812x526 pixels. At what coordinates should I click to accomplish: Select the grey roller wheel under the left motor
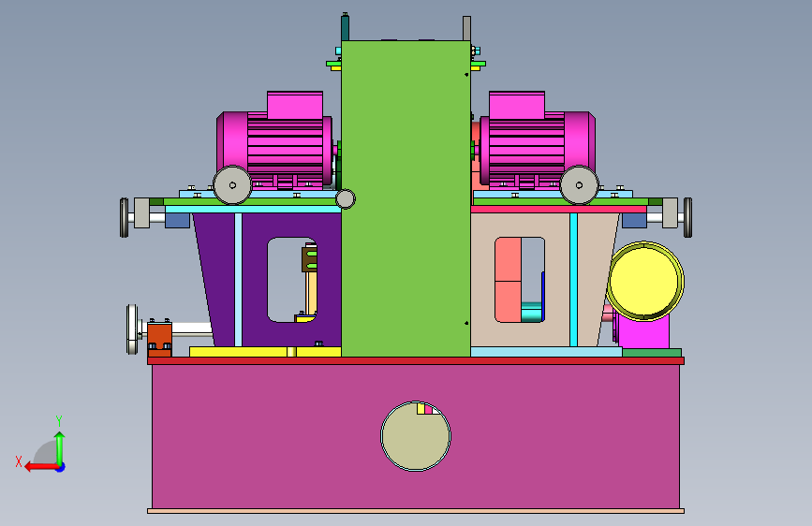[232, 184]
